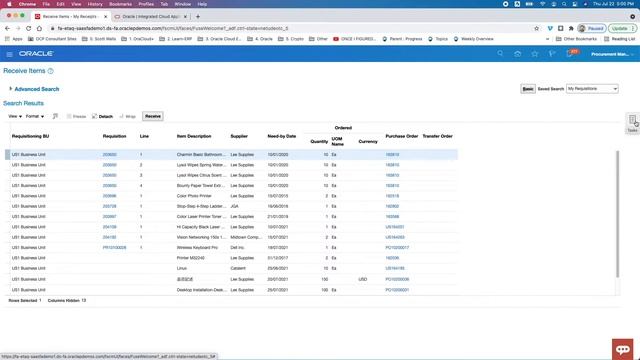Open Procurement Man... user menu dropdown
Image resolution: width=640 pixels, height=360 pixels.
pos(612,54)
